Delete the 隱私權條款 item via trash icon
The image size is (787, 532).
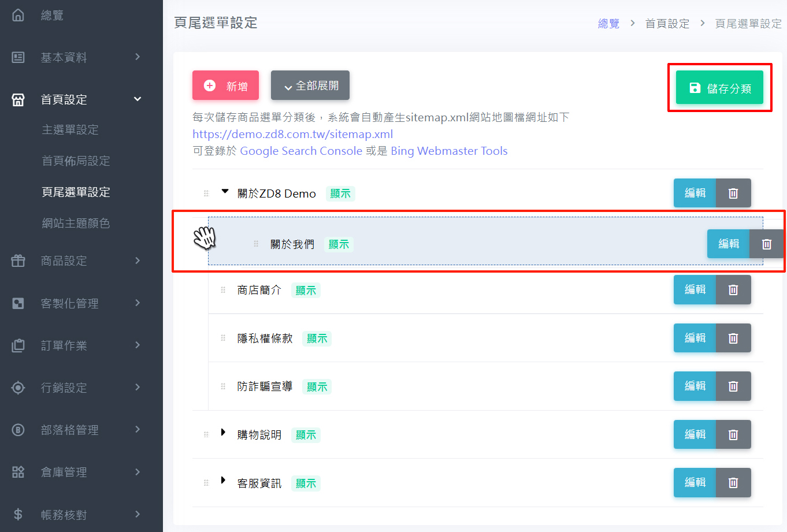[733, 338]
